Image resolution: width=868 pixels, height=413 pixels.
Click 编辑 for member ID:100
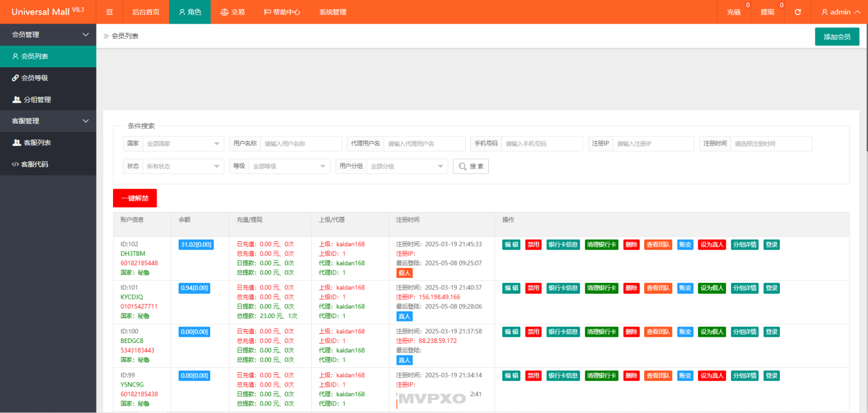pos(511,332)
